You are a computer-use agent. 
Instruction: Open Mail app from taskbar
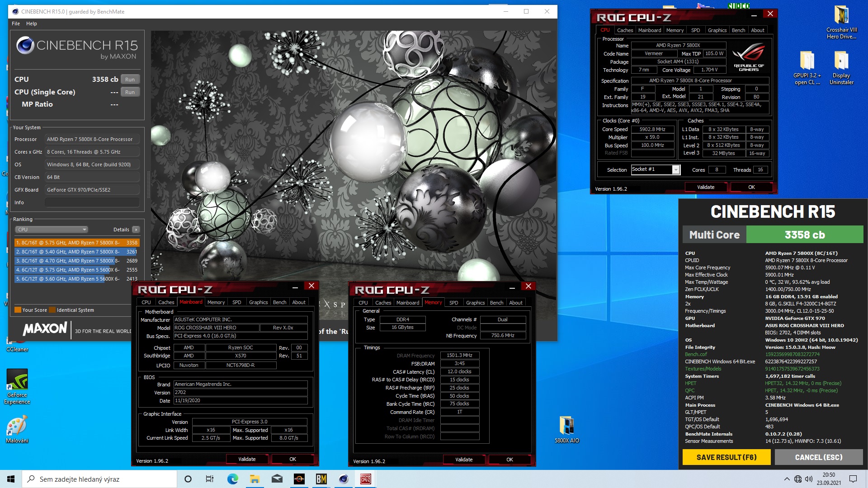277,479
